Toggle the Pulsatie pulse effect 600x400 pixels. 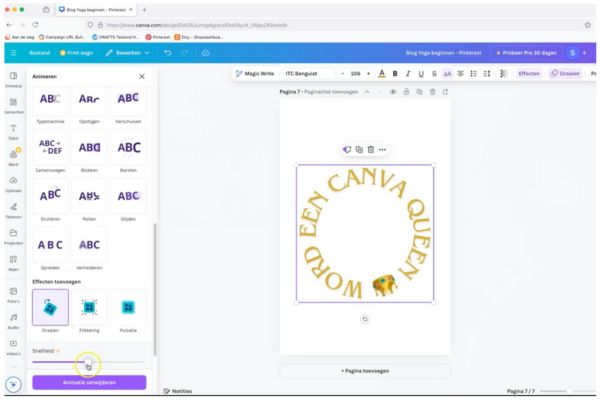(128, 307)
